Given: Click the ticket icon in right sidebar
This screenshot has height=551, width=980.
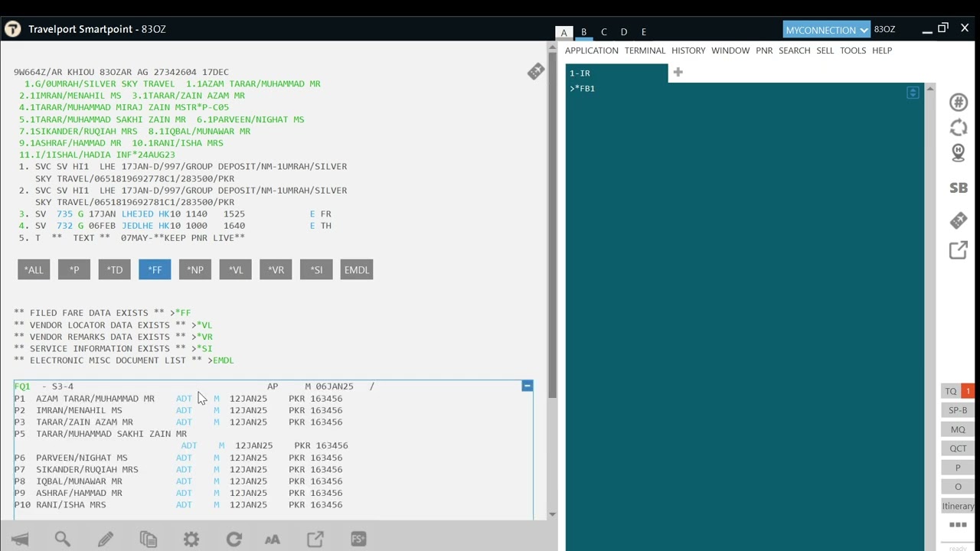Looking at the screenshot, I should tap(959, 220).
